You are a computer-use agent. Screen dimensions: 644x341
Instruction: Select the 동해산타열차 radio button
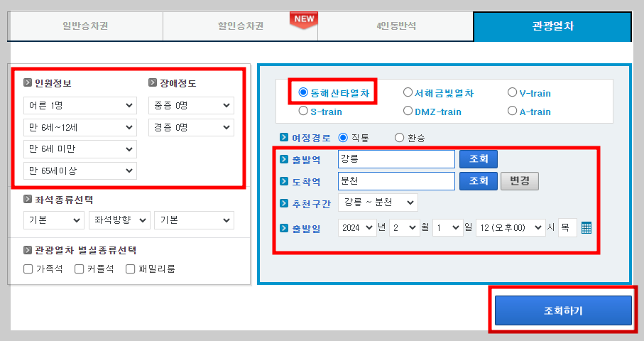(x=303, y=92)
